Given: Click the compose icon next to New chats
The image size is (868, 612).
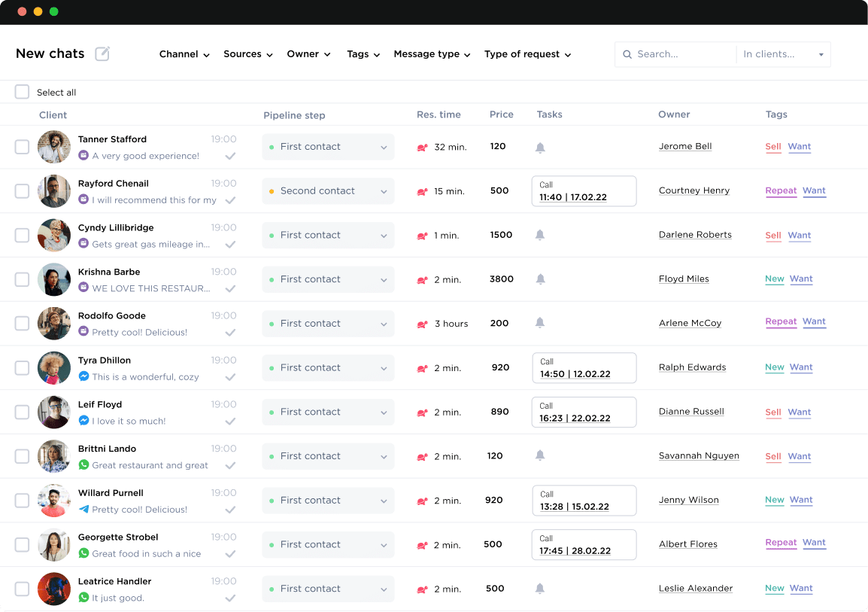Looking at the screenshot, I should [102, 53].
